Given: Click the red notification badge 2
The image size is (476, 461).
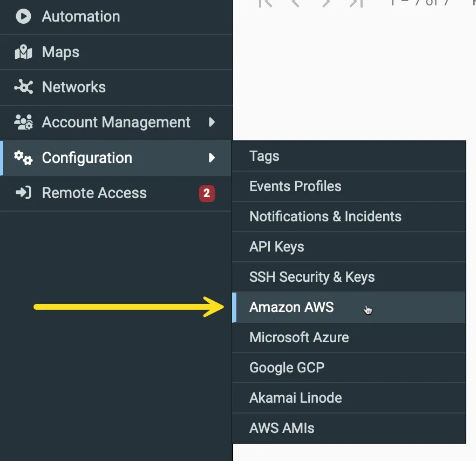Looking at the screenshot, I should pos(207,193).
